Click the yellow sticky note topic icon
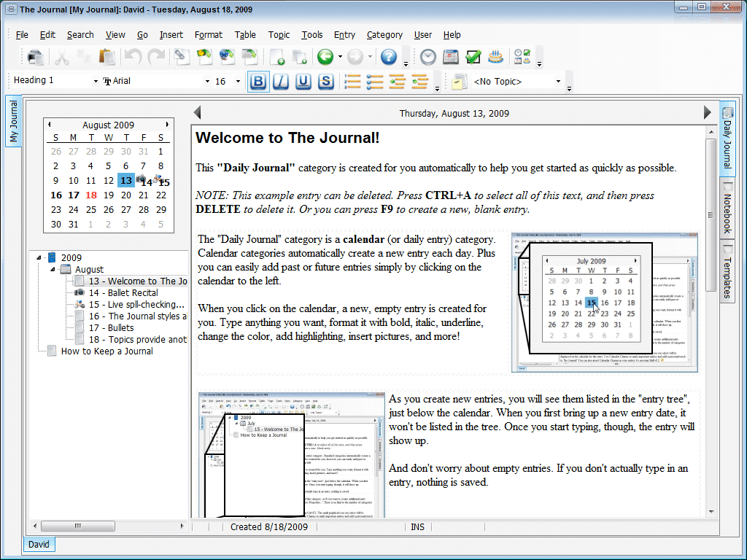 click(460, 82)
